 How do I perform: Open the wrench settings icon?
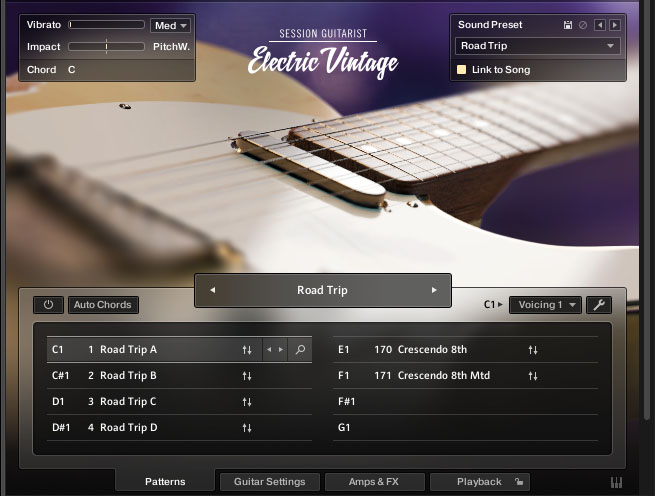coord(599,305)
